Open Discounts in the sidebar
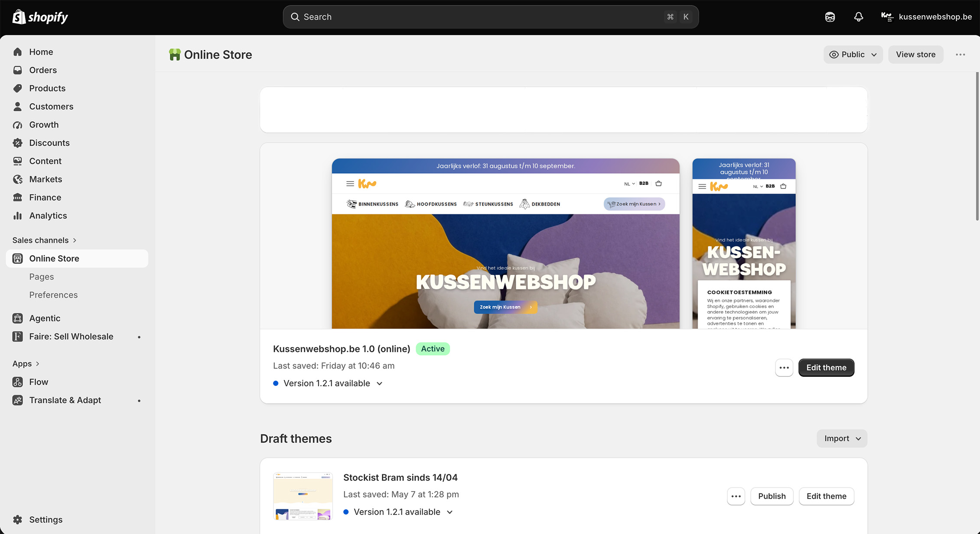 [x=77, y=143]
